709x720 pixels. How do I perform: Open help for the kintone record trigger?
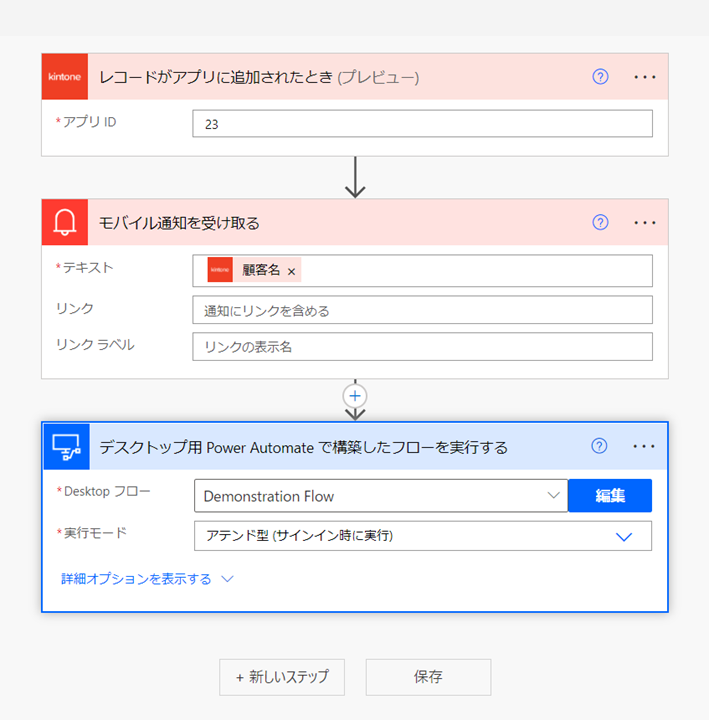tap(600, 77)
